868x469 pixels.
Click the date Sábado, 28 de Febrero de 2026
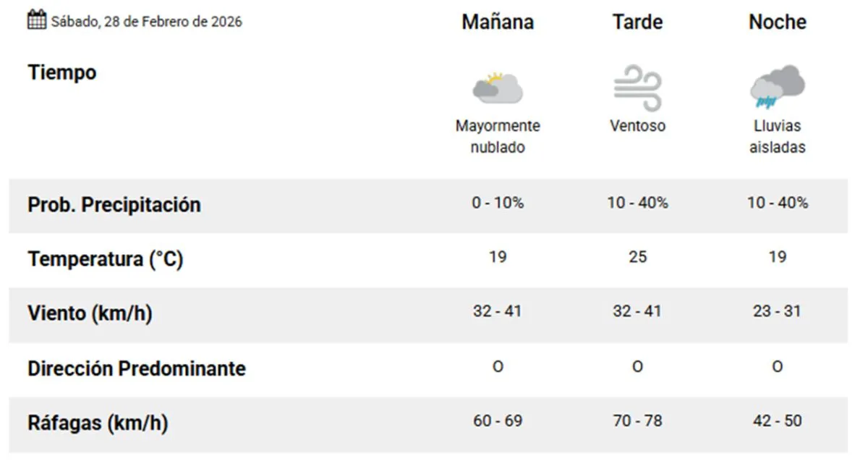point(146,22)
